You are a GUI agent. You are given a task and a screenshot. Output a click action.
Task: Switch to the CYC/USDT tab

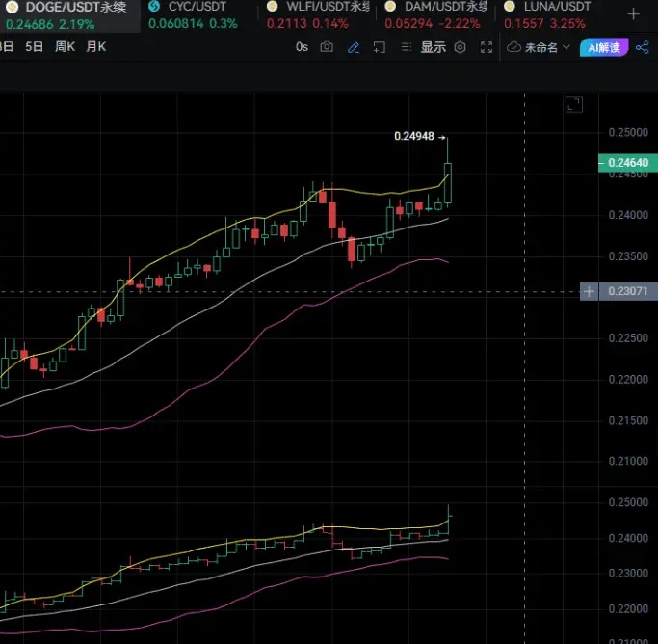click(x=197, y=15)
